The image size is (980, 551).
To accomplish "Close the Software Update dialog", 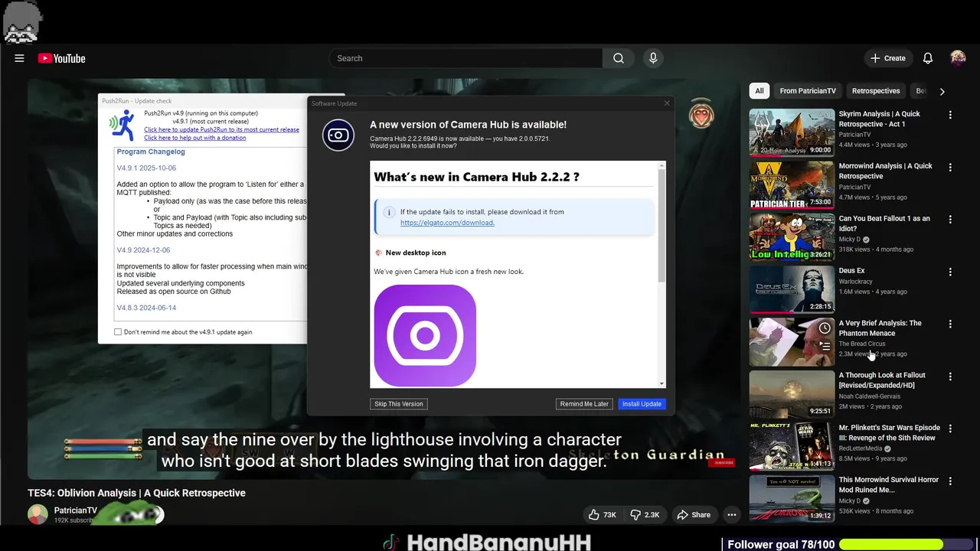I will 667,103.
